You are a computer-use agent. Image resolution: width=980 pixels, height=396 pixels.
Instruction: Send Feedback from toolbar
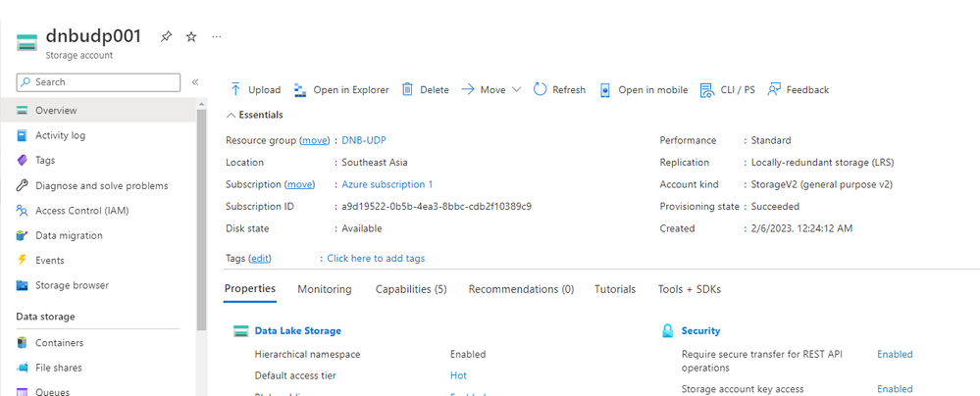click(x=798, y=89)
